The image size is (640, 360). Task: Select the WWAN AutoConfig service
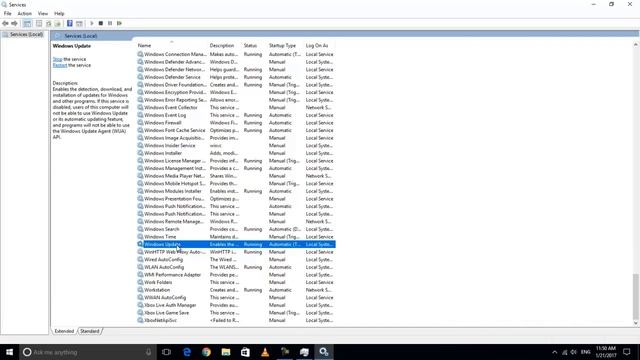(x=236, y=298)
